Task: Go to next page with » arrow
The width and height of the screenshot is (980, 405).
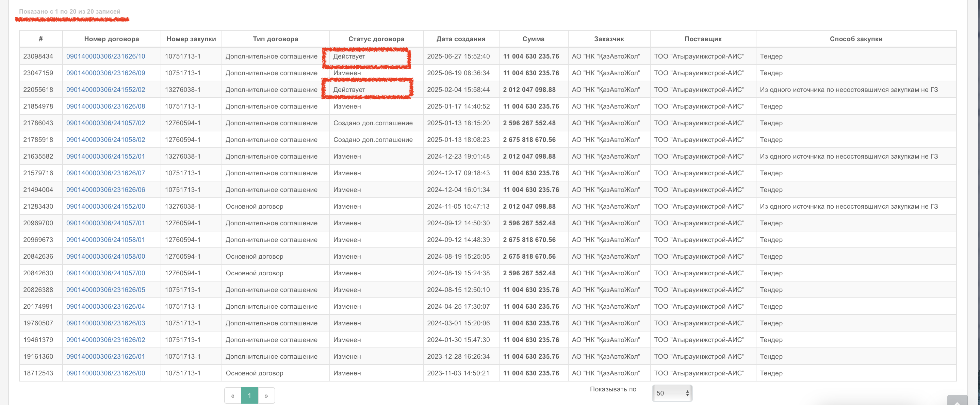Action: [x=266, y=395]
